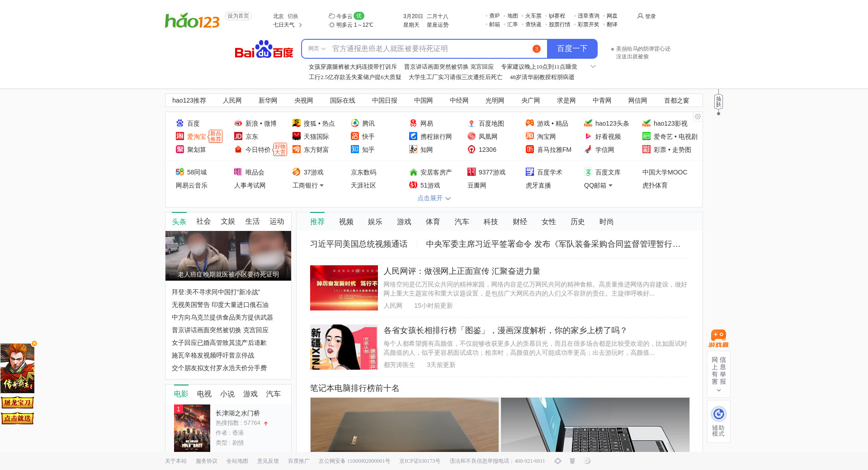Viewport: 868px width, 470px height.
Task: Open the 拜登 新冷战 headline link
Action: [216, 292]
